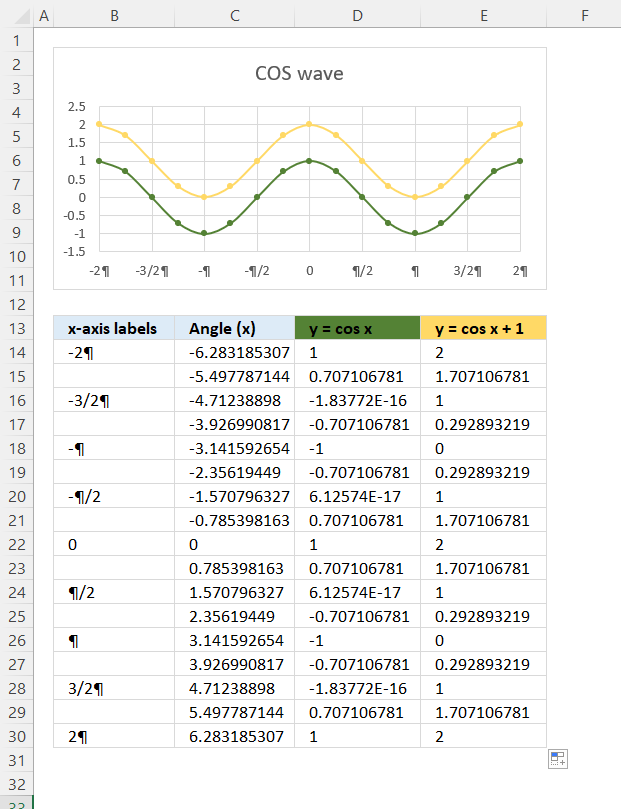Screen dimensions: 621x809
Task: Click the green series peak marker at x = 0
Action: click(x=309, y=161)
